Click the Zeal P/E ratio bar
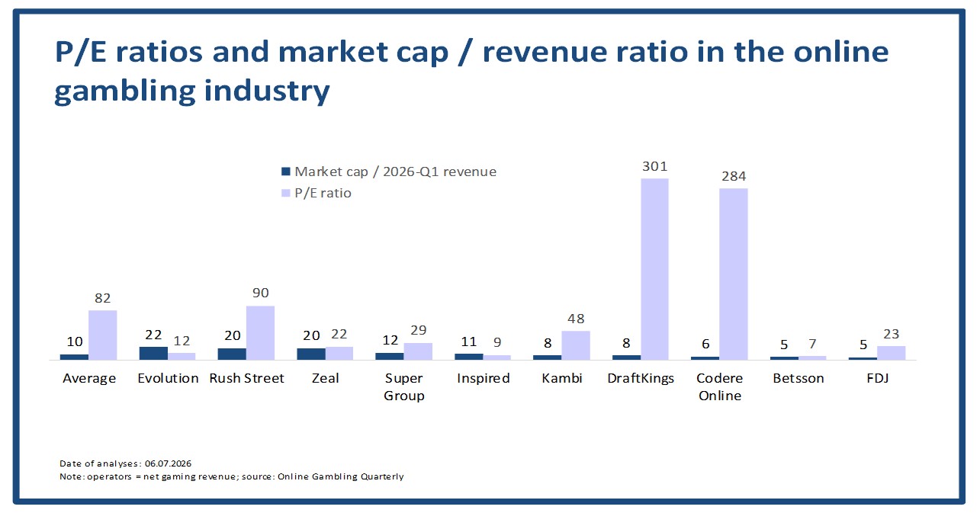 [339, 353]
